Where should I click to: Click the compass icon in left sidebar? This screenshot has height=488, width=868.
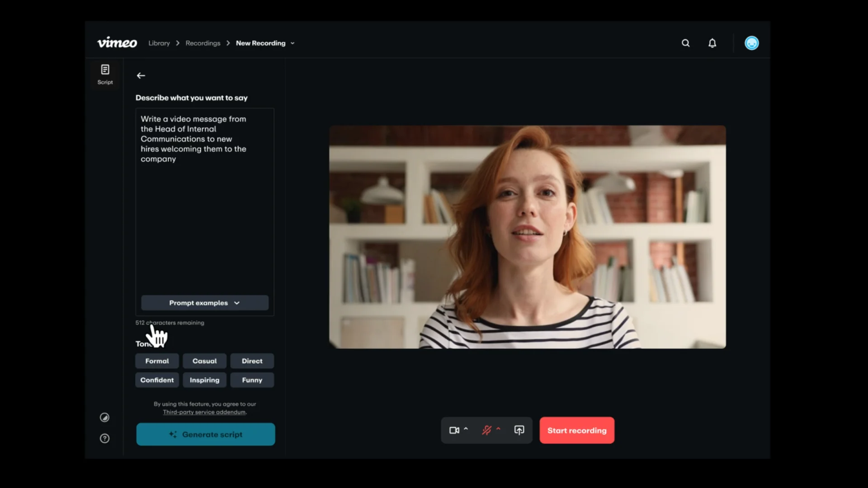(x=104, y=418)
